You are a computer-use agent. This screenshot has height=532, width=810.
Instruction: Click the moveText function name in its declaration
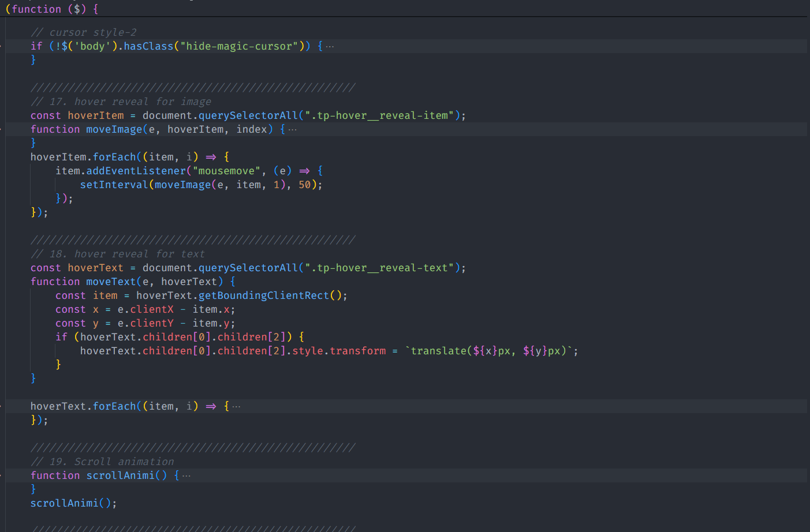[x=111, y=282]
